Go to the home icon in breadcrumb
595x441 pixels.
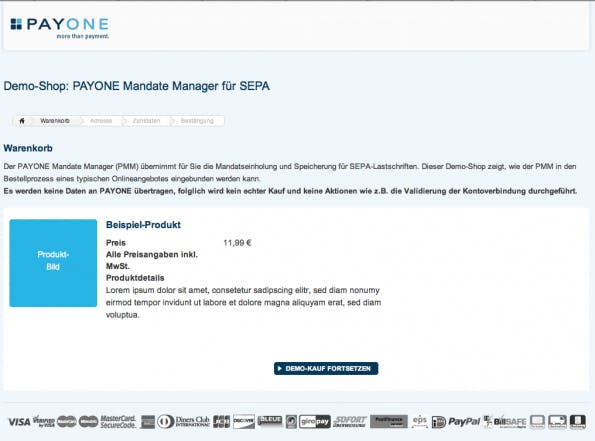tap(22, 121)
